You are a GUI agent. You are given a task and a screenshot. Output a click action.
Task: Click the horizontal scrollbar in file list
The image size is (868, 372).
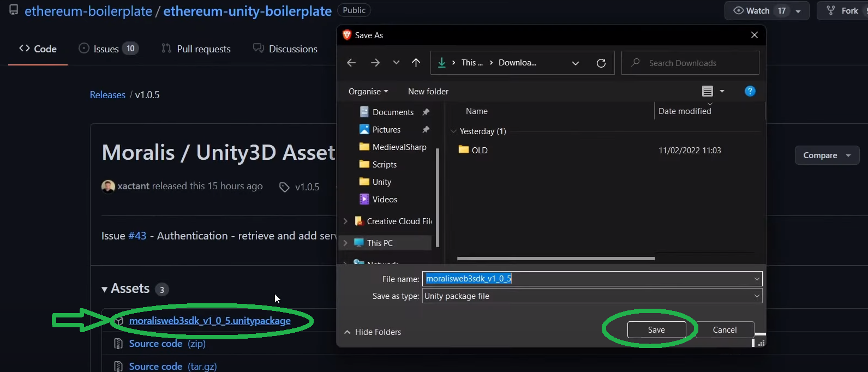pyautogui.click(x=556, y=259)
